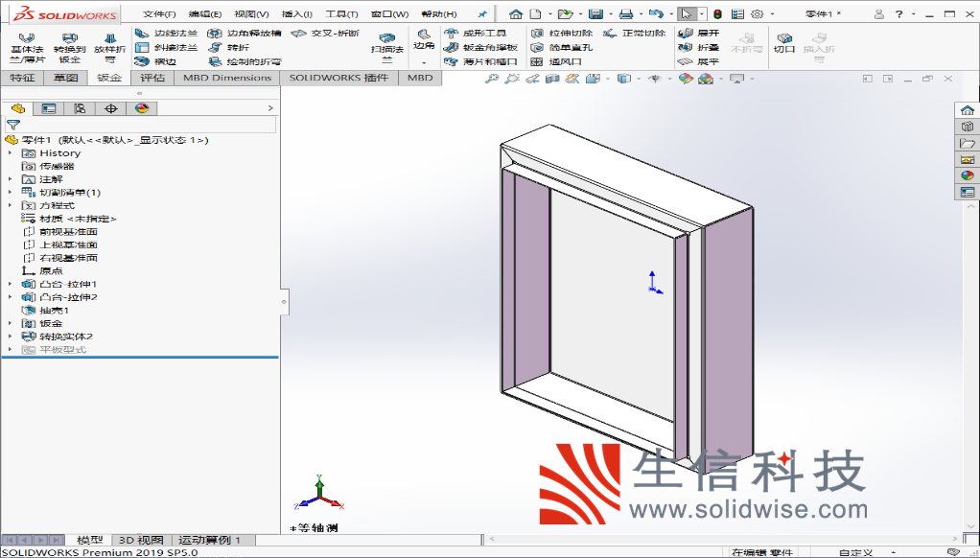Click the 基体法兰/薄片 base flange tool
The width and height of the screenshot is (980, 558).
pos(28,48)
